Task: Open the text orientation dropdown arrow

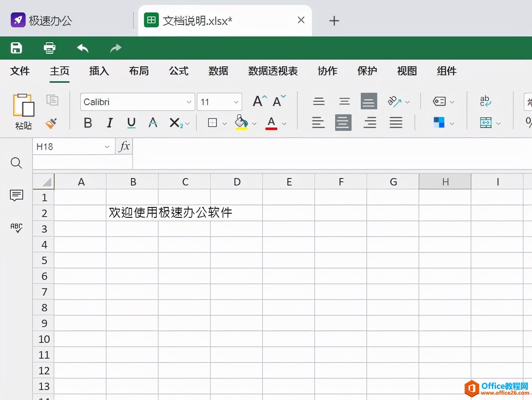Action: [x=407, y=102]
